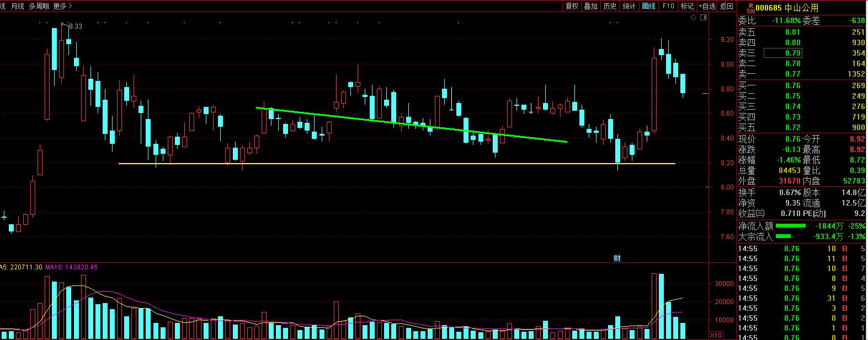This screenshot has width=868, height=340.
Task: Click the X10 volume scale label
Action: [716, 335]
